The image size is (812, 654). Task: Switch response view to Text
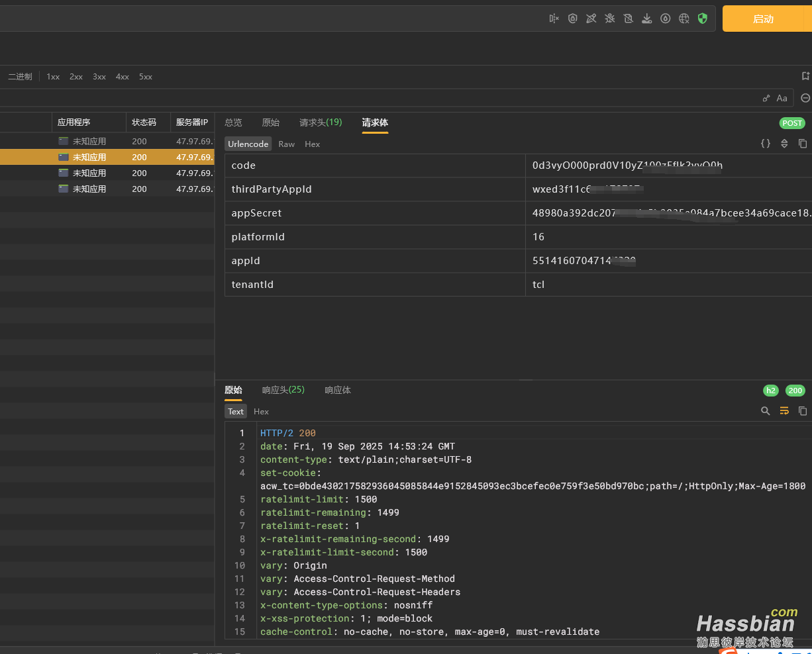(236, 412)
